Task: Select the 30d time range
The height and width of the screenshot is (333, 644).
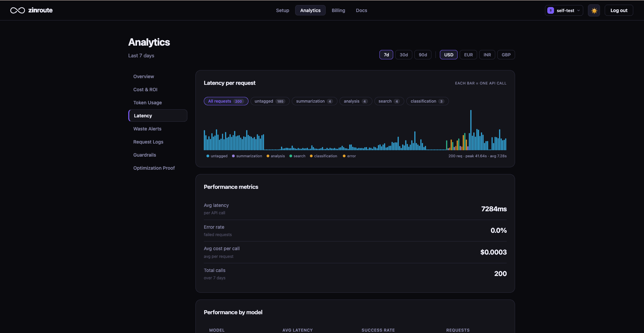Action: [x=404, y=55]
